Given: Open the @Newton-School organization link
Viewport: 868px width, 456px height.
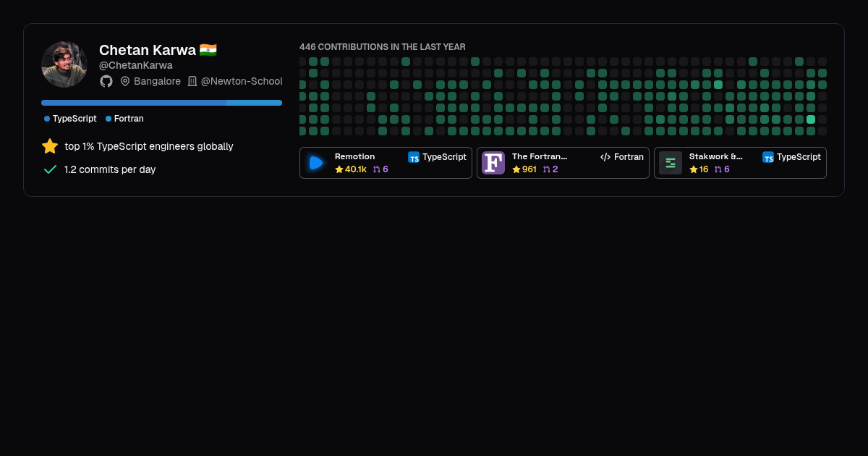Looking at the screenshot, I should coord(242,81).
